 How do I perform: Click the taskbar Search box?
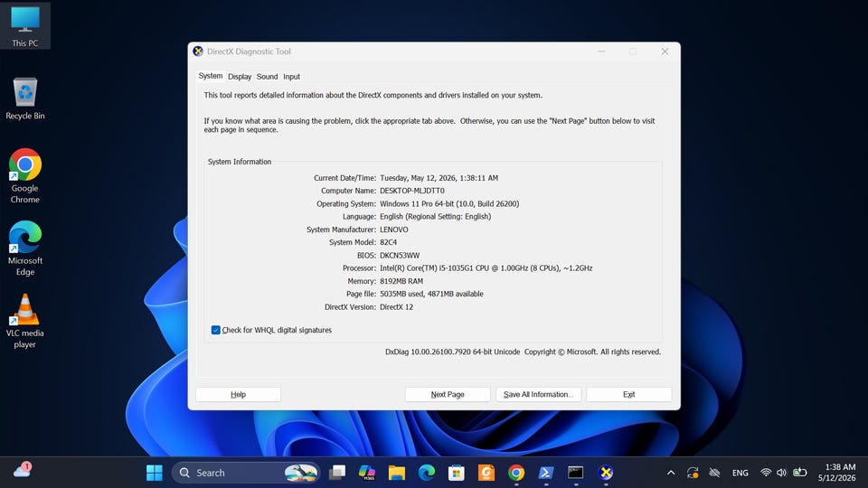pyautogui.click(x=246, y=473)
